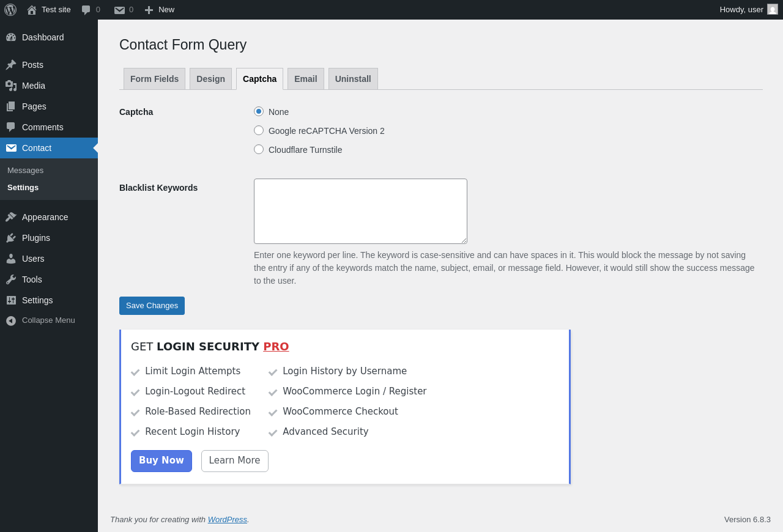Open the Email tab
Screen dimensions: 783x532
pos(305,79)
